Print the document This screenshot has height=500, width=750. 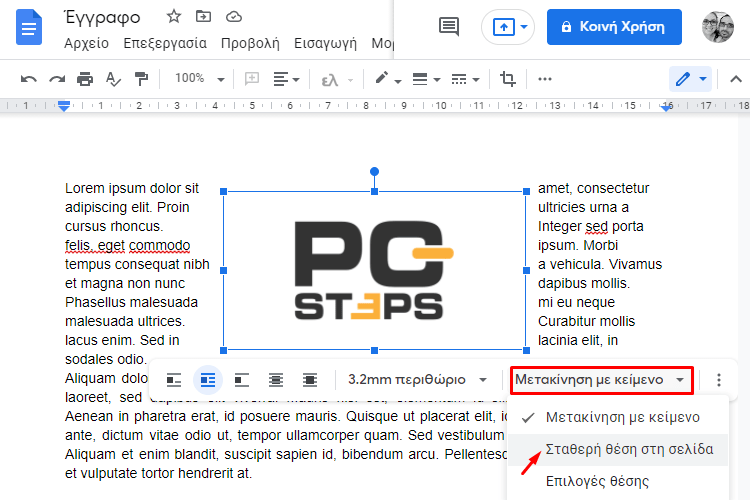click(x=85, y=79)
